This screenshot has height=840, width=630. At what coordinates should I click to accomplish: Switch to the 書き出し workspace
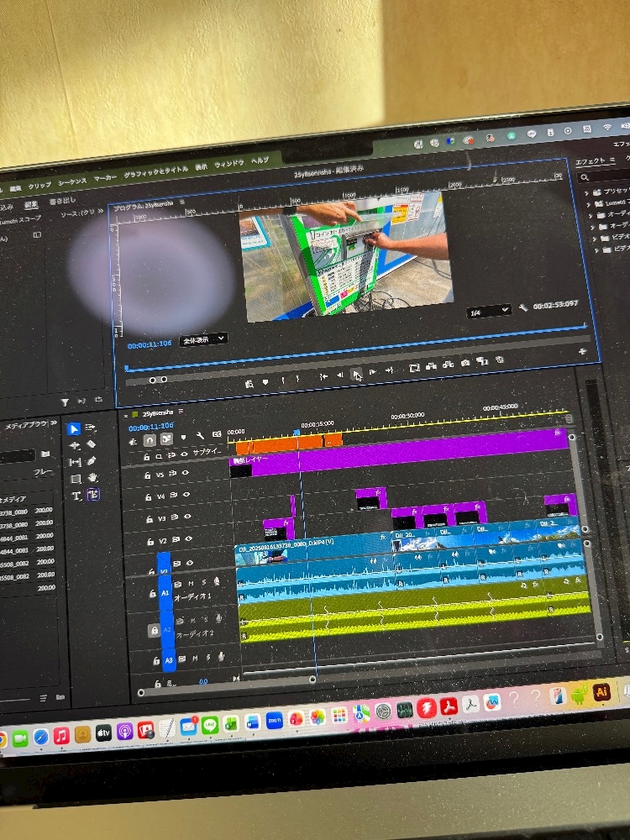point(61,202)
